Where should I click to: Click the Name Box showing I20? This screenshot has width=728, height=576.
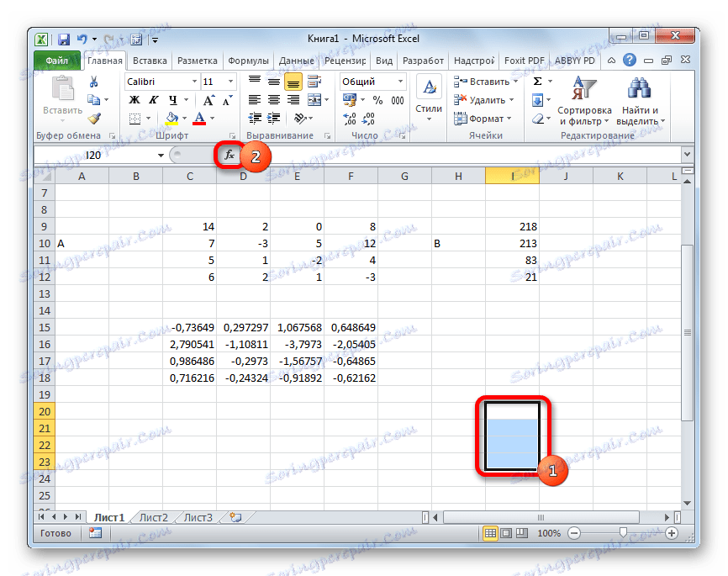pos(95,156)
